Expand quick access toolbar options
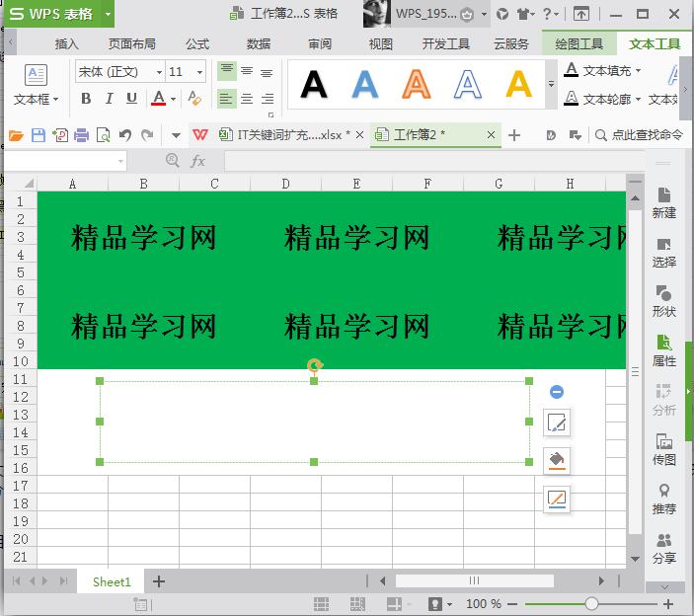694x616 pixels. point(176,135)
